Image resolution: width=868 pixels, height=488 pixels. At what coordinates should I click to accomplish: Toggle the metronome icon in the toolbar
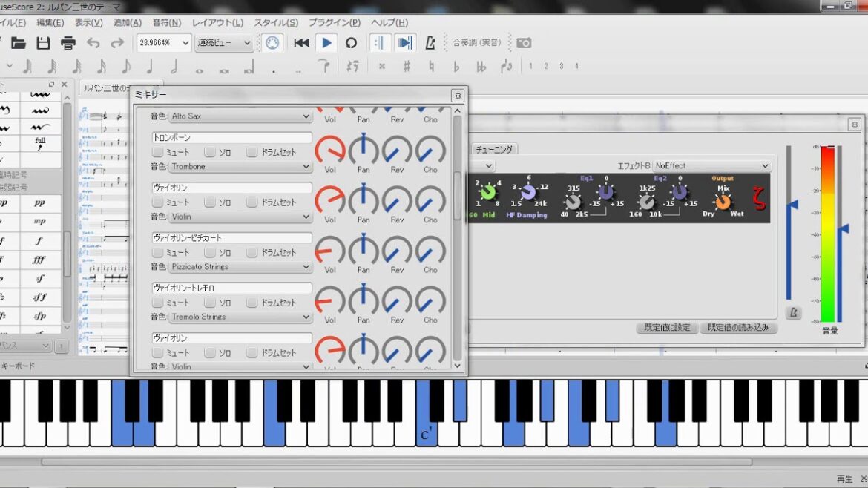point(430,43)
